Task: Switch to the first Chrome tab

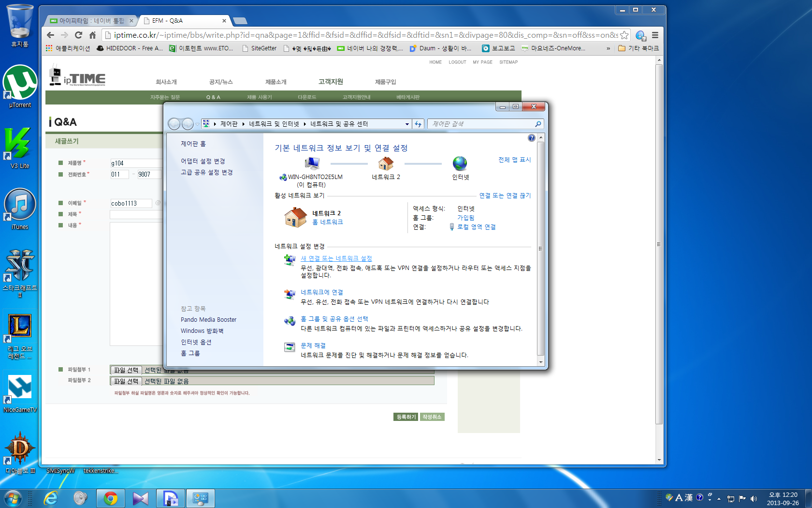Action: coord(91,21)
